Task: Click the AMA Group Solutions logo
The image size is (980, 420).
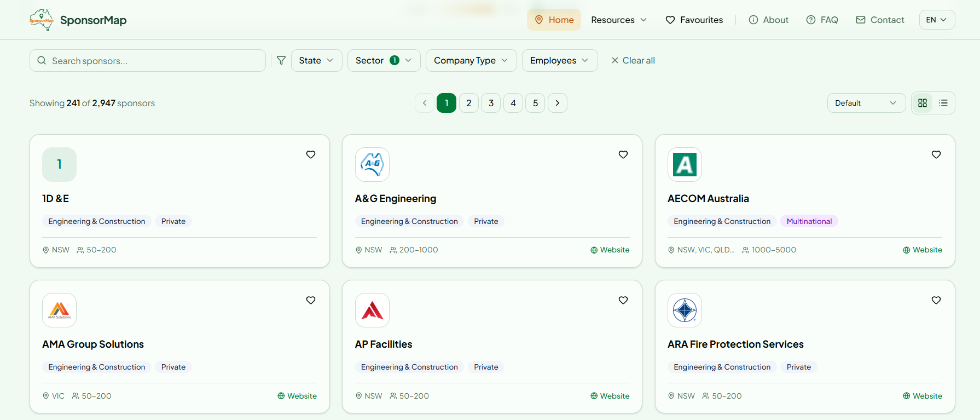Action: [x=59, y=310]
